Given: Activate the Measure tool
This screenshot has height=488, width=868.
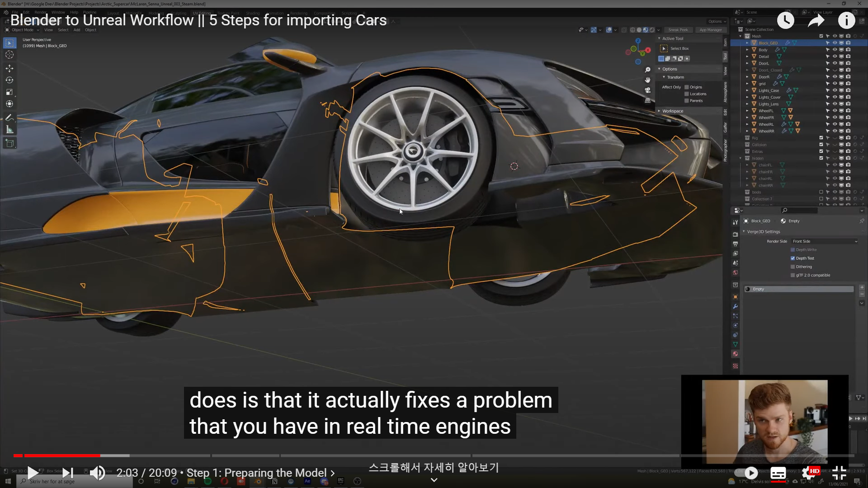Looking at the screenshot, I should [x=9, y=130].
